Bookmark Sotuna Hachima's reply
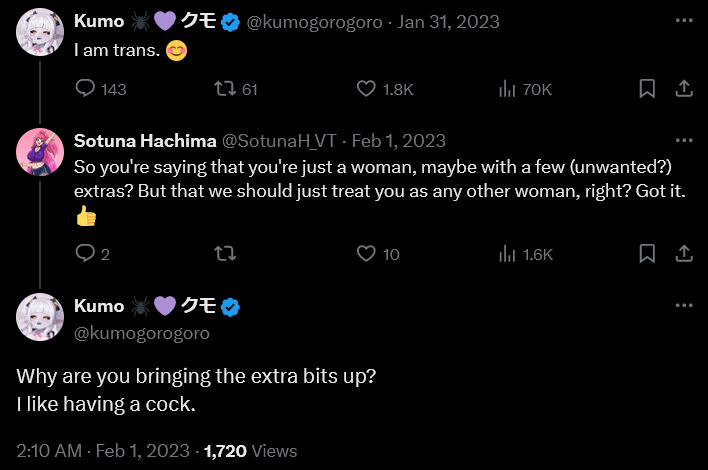The image size is (708, 470). 647,254
